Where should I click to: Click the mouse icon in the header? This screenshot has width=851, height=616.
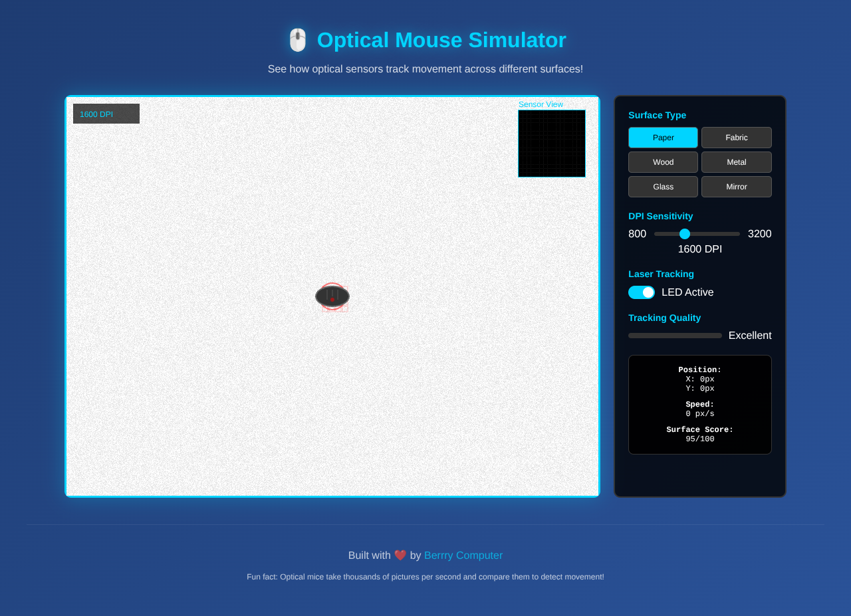coord(297,40)
